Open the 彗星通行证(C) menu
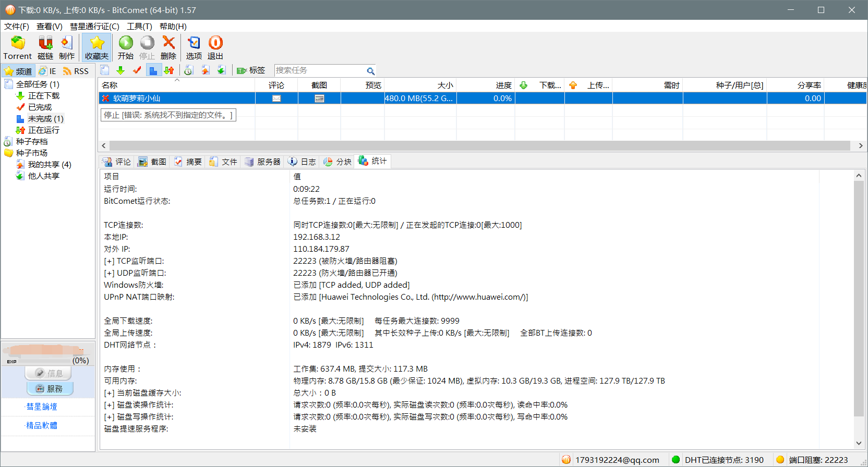The image size is (868, 467). click(x=94, y=26)
